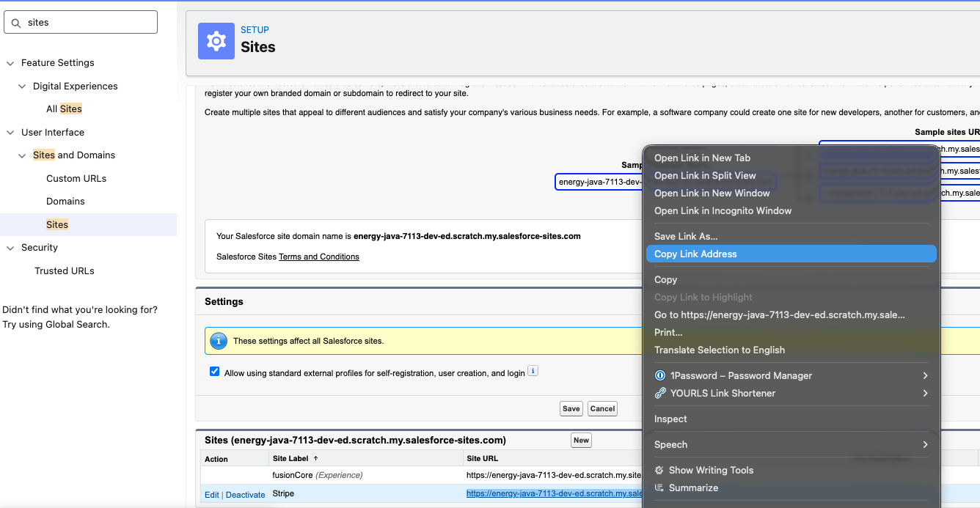This screenshot has width=980, height=508.
Task: Expand the 1Password submenu arrow
Action: [925, 375]
